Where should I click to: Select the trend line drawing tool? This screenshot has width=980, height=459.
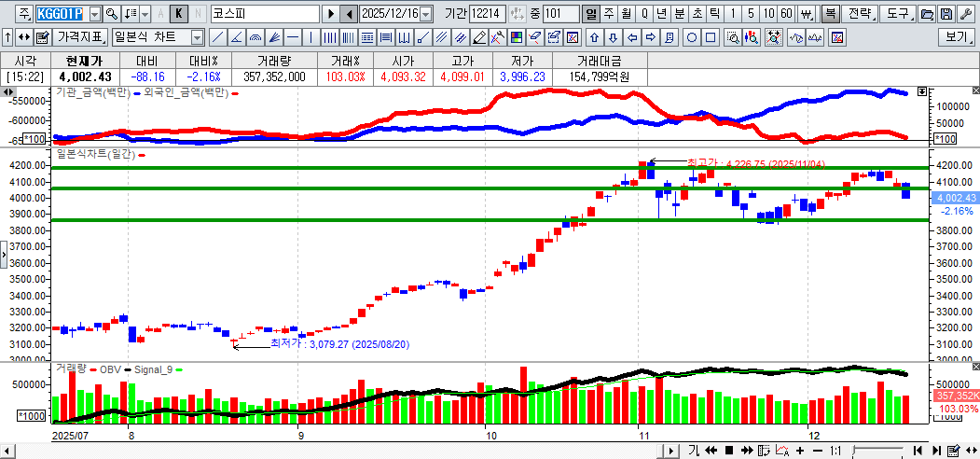pyautogui.click(x=217, y=37)
